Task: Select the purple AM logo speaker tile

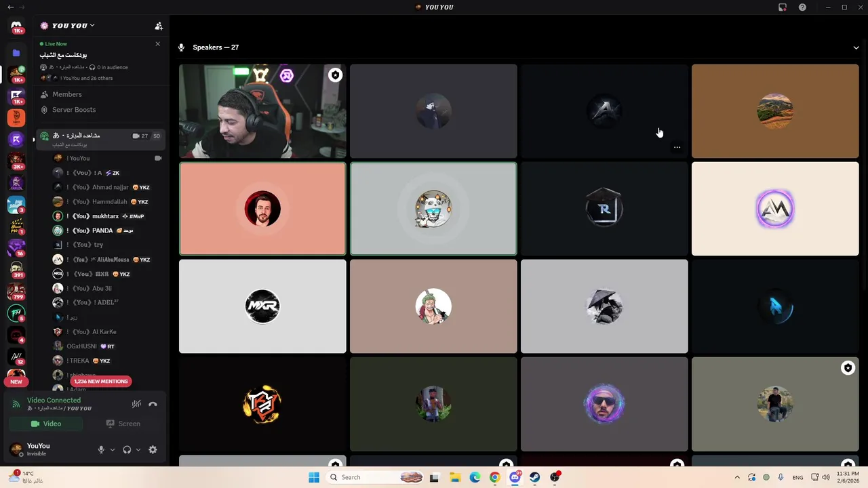Action: (x=775, y=209)
